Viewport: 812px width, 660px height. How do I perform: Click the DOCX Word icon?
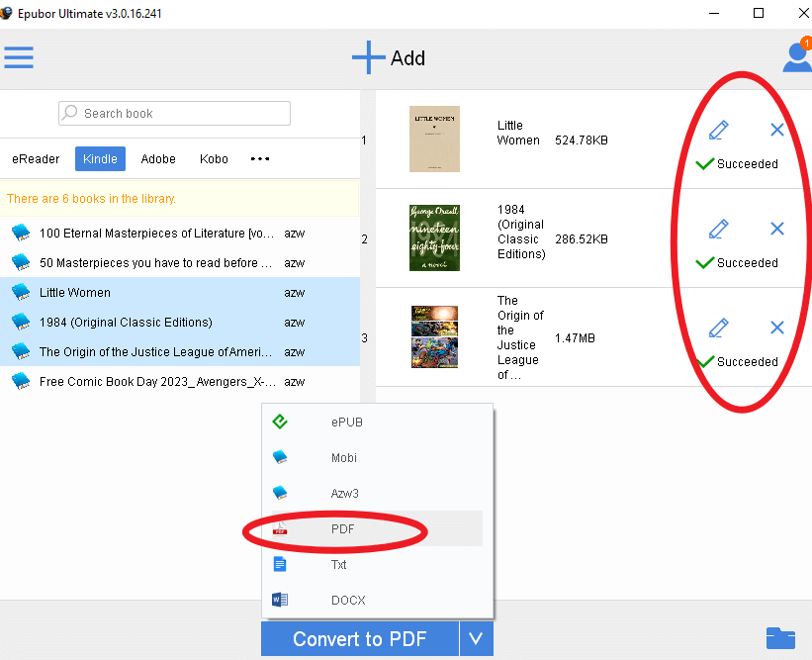tap(280, 600)
